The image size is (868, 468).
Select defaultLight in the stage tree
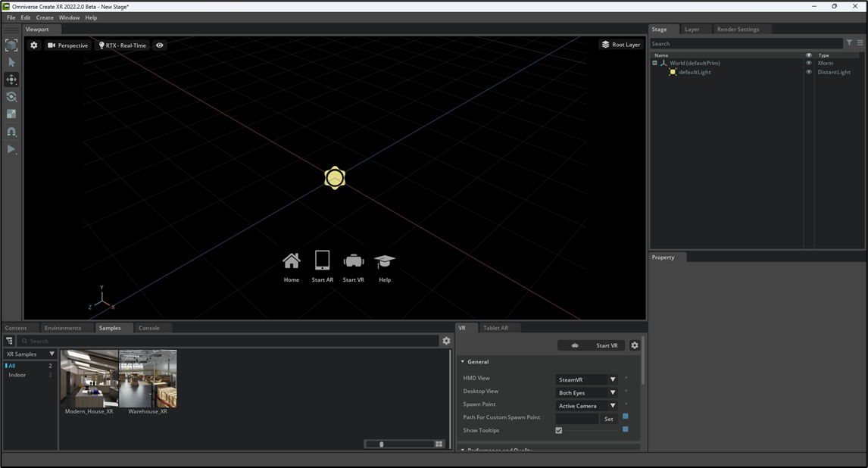pos(695,72)
